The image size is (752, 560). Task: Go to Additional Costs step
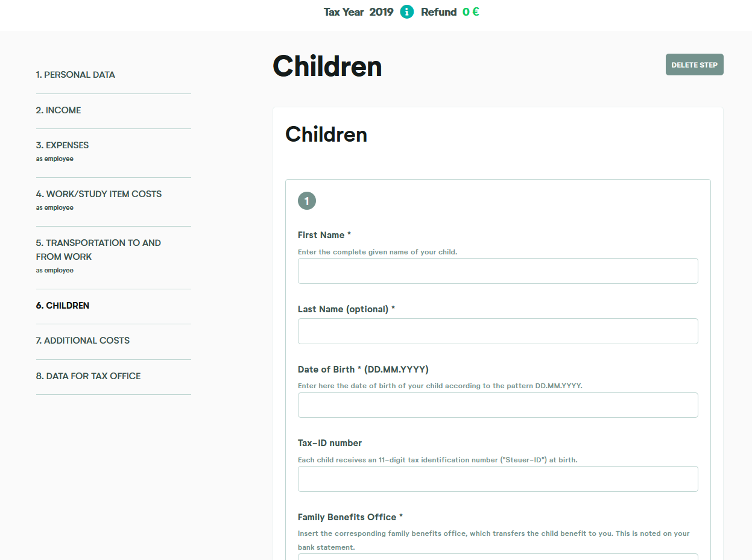[x=83, y=341]
